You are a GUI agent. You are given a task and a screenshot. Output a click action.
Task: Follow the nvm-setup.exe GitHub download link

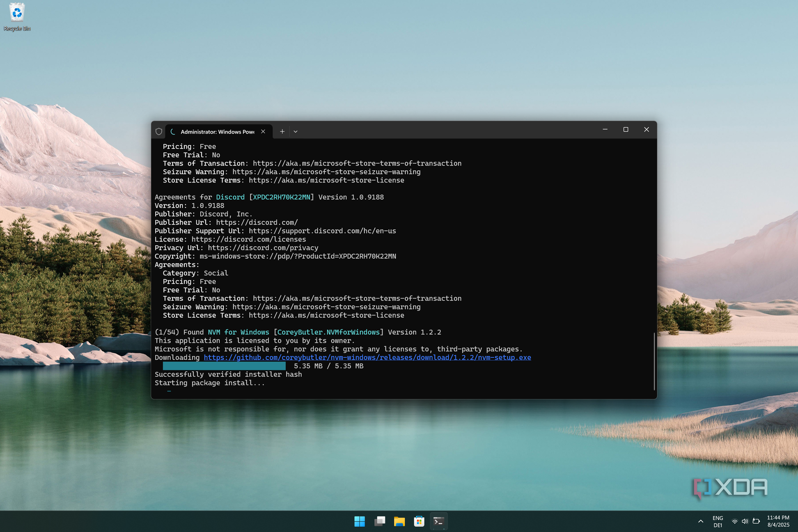pyautogui.click(x=367, y=357)
